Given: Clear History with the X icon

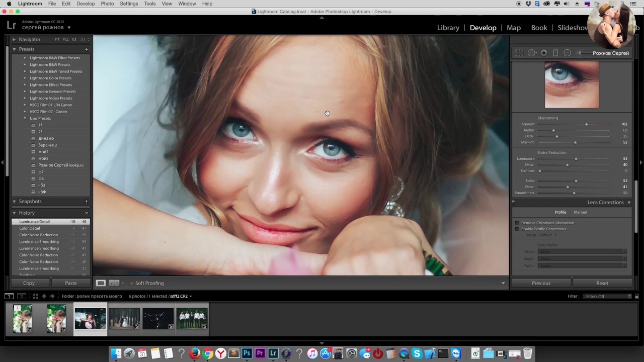Looking at the screenshot, I should pos(87,213).
